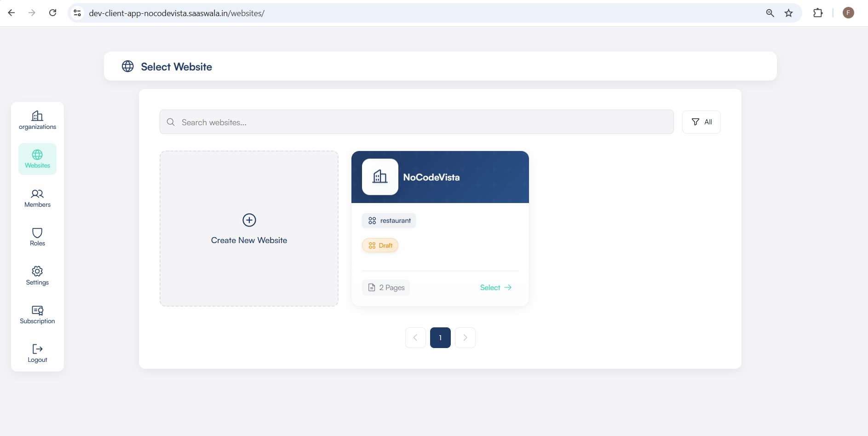Click the browser profile avatar

click(848, 12)
